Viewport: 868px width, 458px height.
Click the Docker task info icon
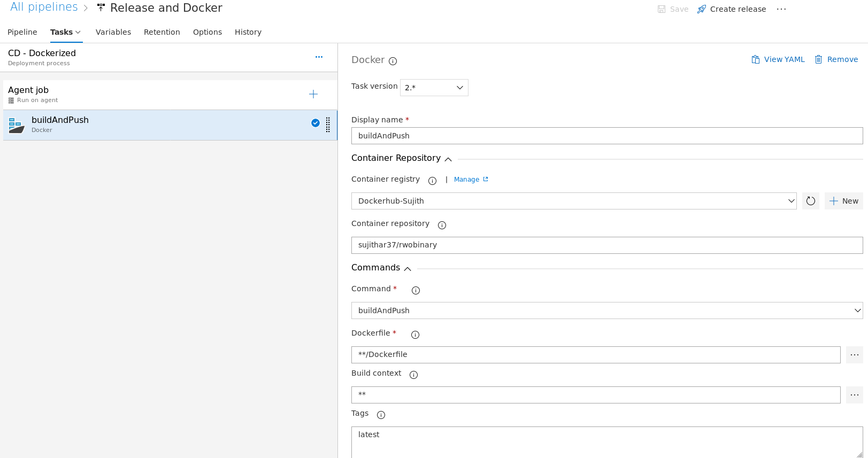coord(393,61)
